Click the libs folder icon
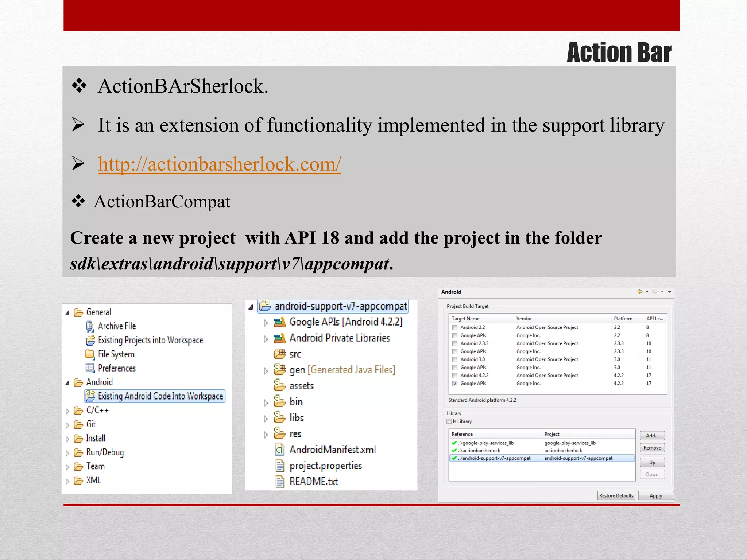This screenshot has width=747, height=560. pyautogui.click(x=280, y=417)
